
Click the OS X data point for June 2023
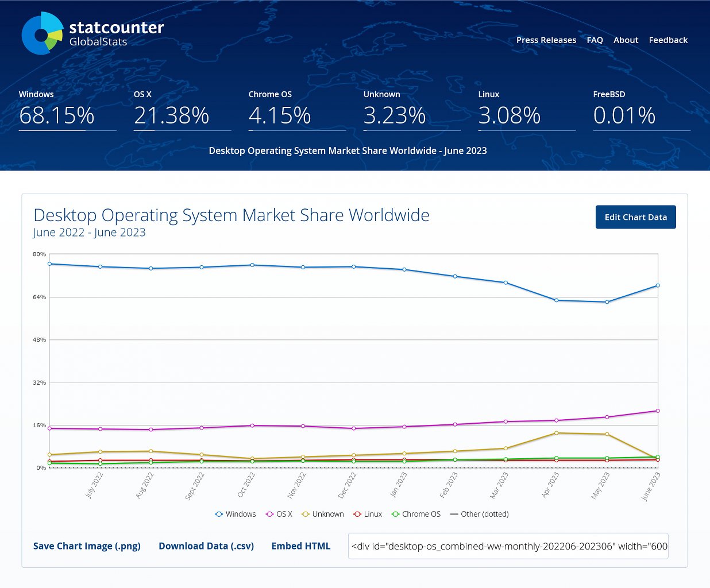(x=658, y=411)
